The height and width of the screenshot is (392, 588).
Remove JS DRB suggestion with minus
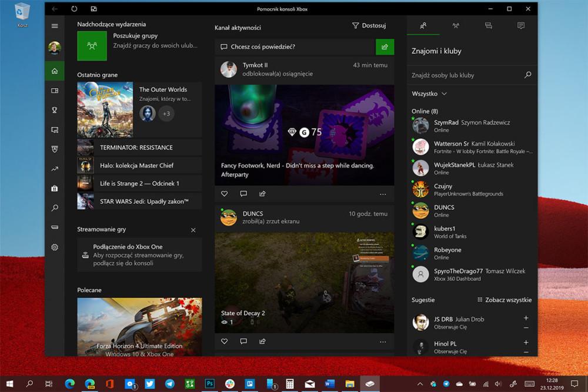coord(526,328)
